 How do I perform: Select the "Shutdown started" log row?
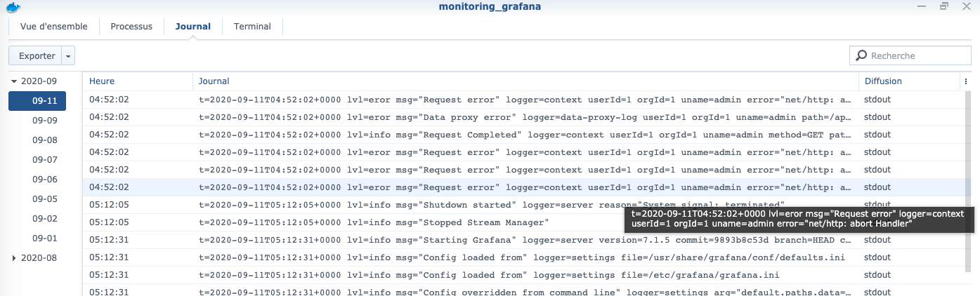(524, 205)
